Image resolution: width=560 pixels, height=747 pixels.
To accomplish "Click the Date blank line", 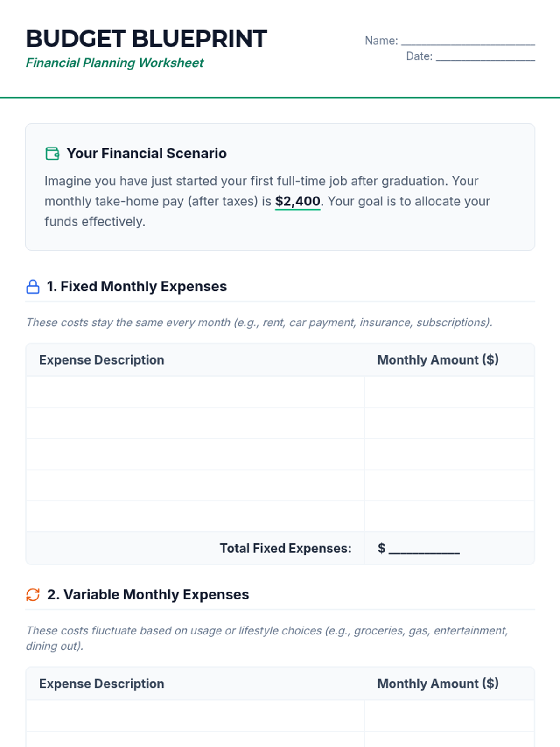I will 485,57.
